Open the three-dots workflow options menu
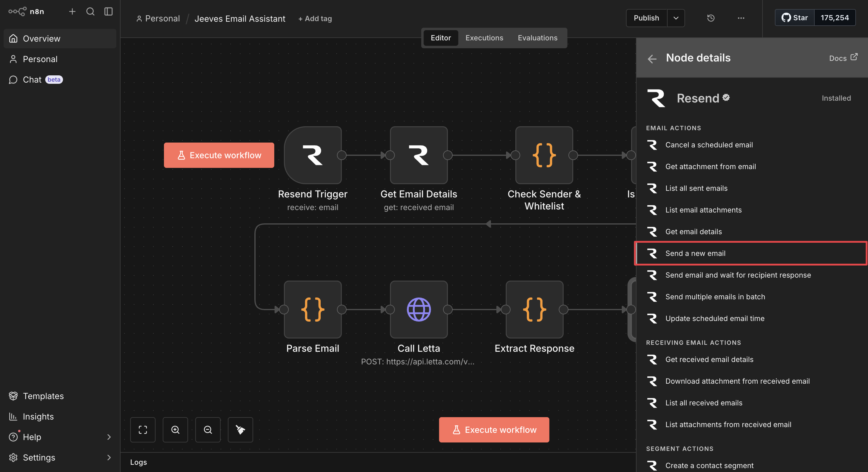The height and width of the screenshot is (472, 868). click(741, 18)
